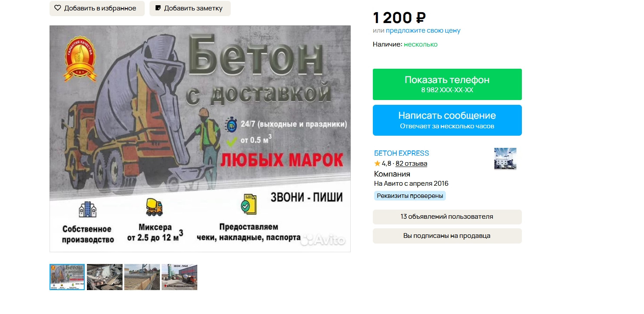Viewport: 644px width, 314px height.
Task: Select the fourth thumbnail with the concrete plant
Action: click(179, 277)
